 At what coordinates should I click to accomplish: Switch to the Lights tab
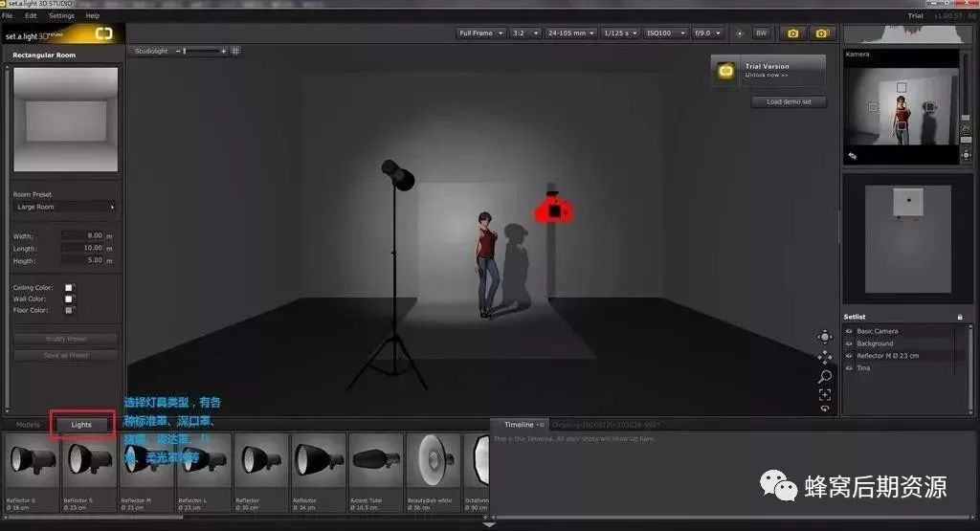[x=81, y=425]
